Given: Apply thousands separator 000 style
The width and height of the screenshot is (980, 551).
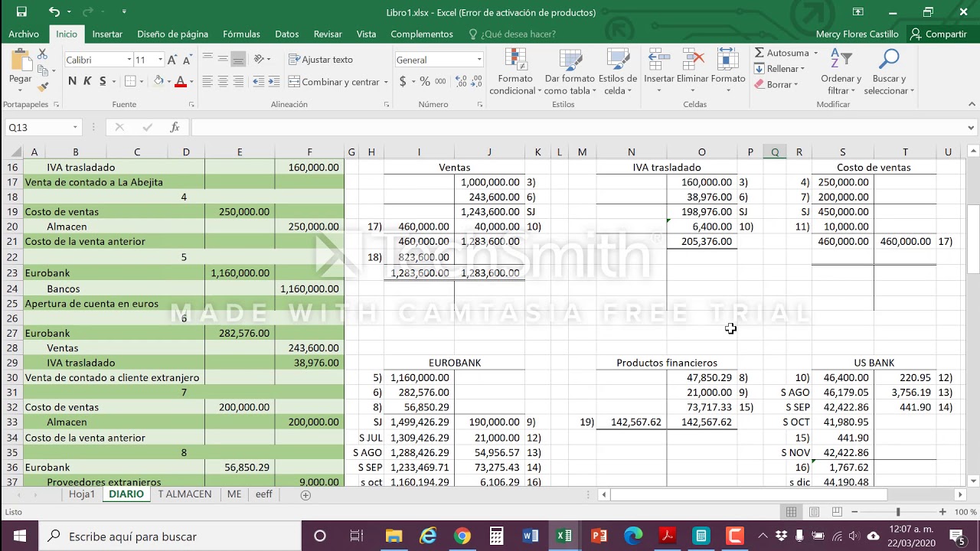Looking at the screenshot, I should point(441,81).
